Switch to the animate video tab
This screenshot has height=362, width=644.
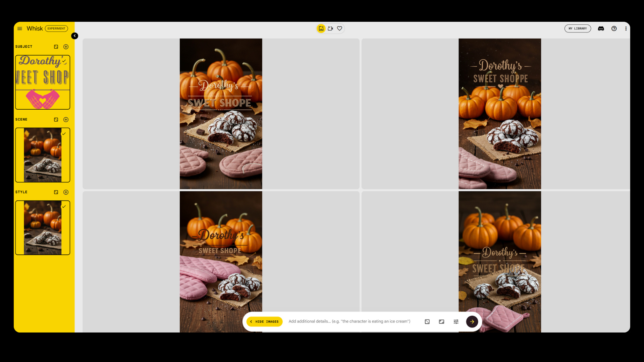(330, 28)
